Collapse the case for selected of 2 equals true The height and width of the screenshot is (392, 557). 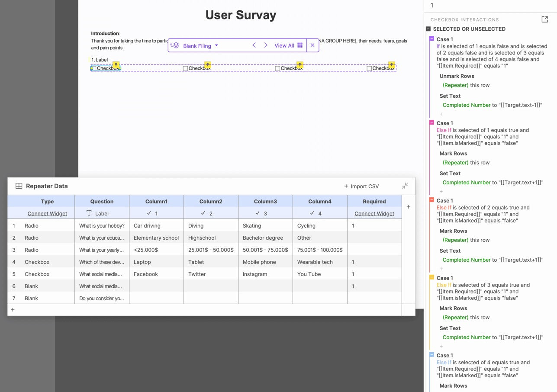[x=431, y=200]
